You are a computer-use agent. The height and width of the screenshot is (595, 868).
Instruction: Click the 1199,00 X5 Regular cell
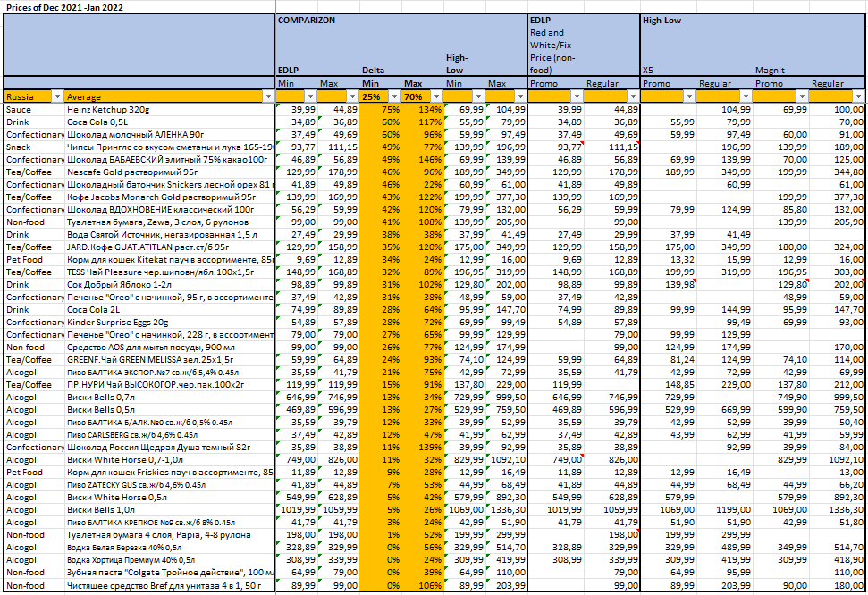click(x=725, y=510)
